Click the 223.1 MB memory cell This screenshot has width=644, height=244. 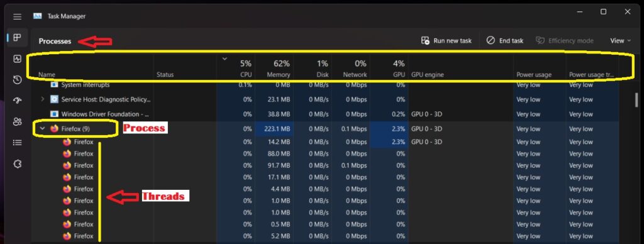274,128
